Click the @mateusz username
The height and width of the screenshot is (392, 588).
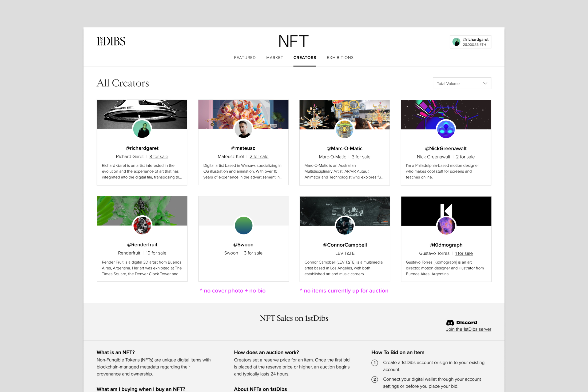point(243,148)
